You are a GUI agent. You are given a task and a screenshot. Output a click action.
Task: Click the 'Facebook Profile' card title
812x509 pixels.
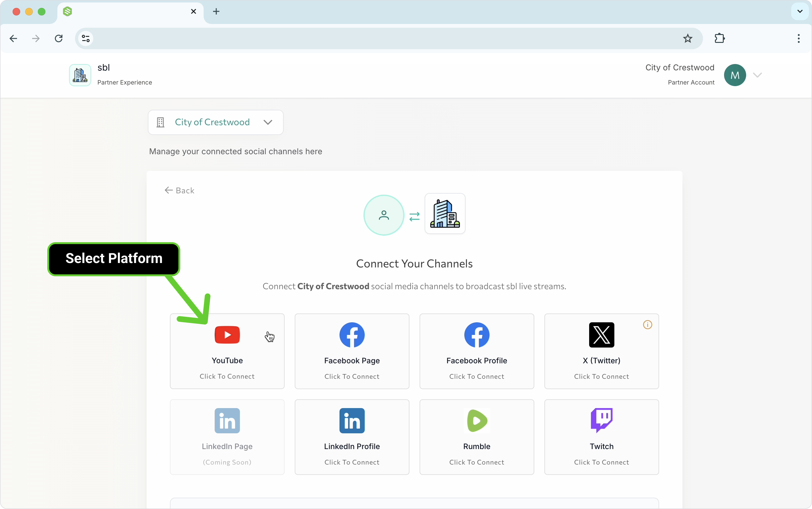(x=477, y=360)
